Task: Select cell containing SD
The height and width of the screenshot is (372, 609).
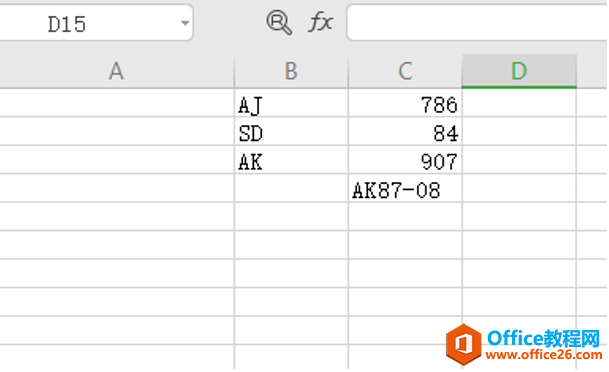Action: coord(291,131)
